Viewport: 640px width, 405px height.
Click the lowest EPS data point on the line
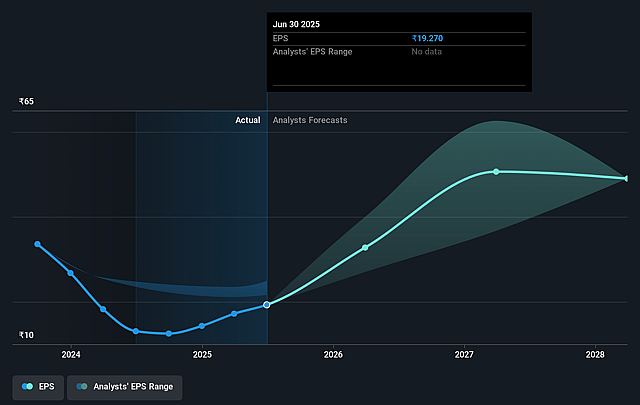pos(169,333)
